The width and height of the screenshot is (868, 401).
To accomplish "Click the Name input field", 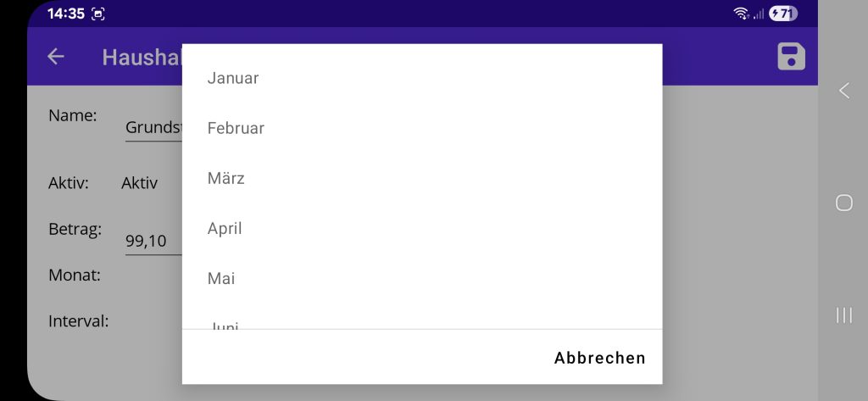I will pos(153,128).
